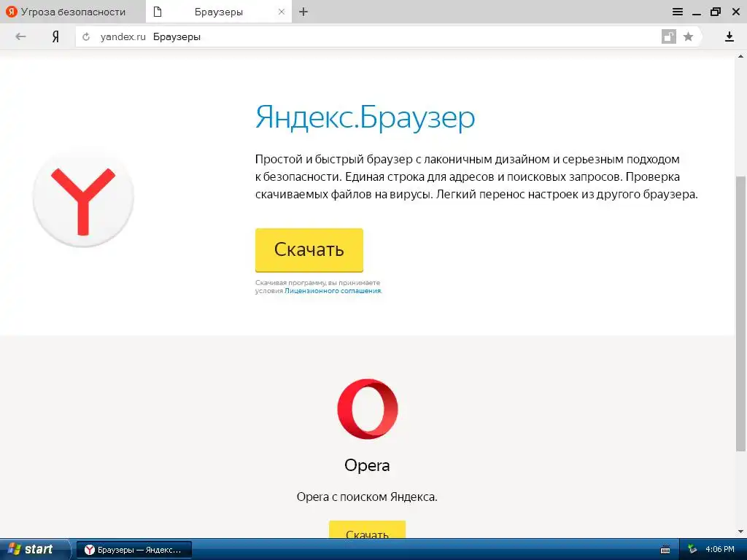This screenshot has width=747, height=560.
Task: Minimize the browser window
Action: [x=697, y=12]
